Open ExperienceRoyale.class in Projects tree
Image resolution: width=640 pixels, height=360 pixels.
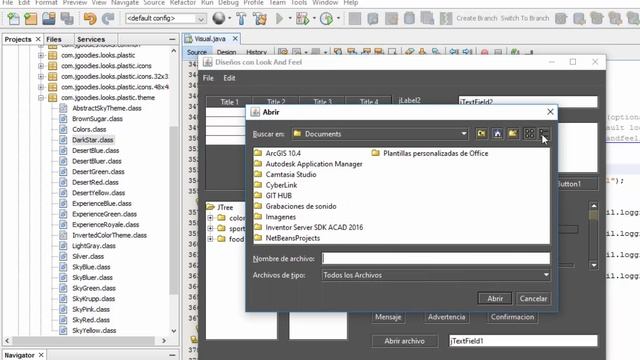[100, 224]
